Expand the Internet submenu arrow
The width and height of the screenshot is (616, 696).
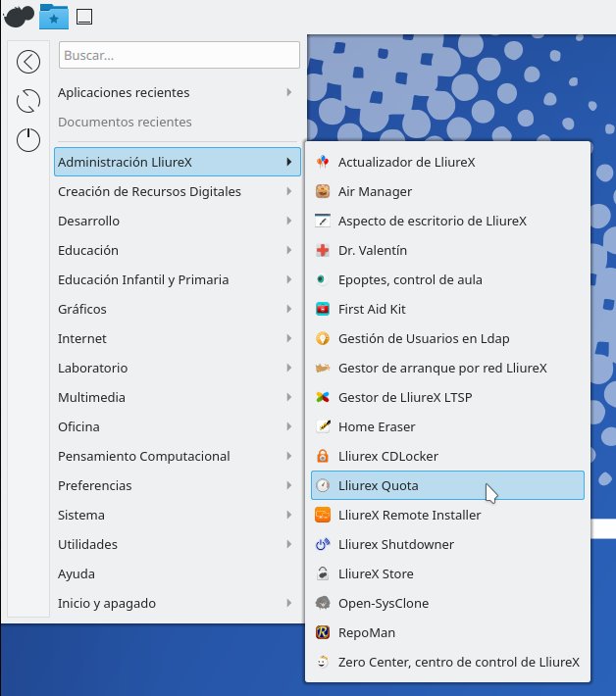[x=289, y=338]
